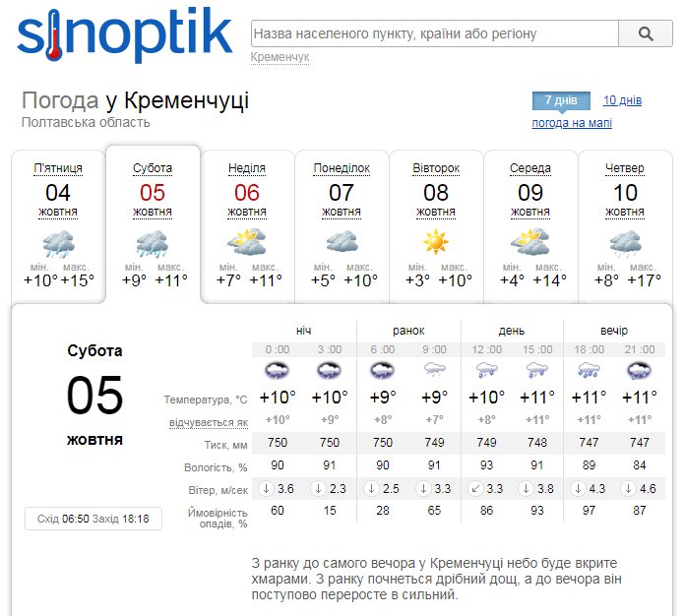
Task: Open the погода на мапі link
Action: point(572,123)
